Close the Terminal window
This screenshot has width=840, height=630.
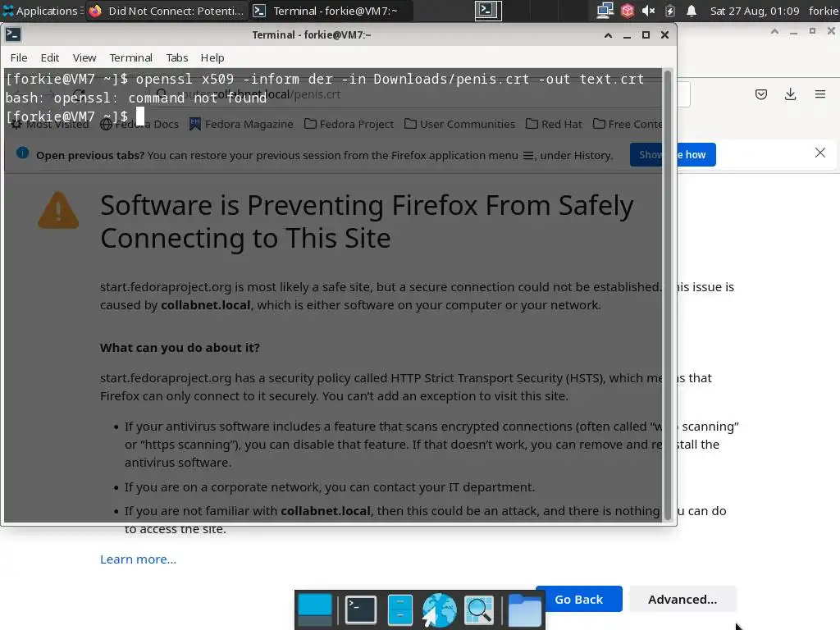[x=664, y=35]
